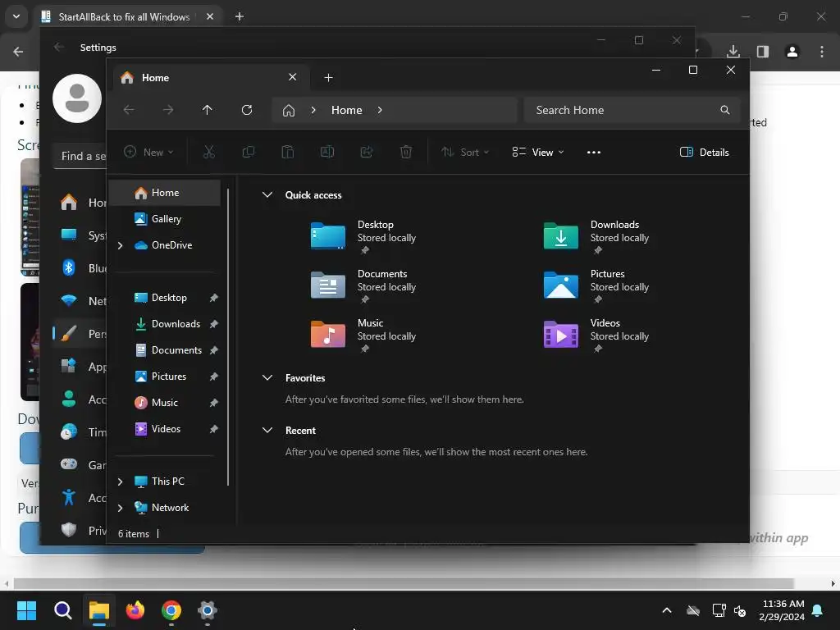Toggle Chrome side panel button
840x630 pixels.
coord(763,52)
